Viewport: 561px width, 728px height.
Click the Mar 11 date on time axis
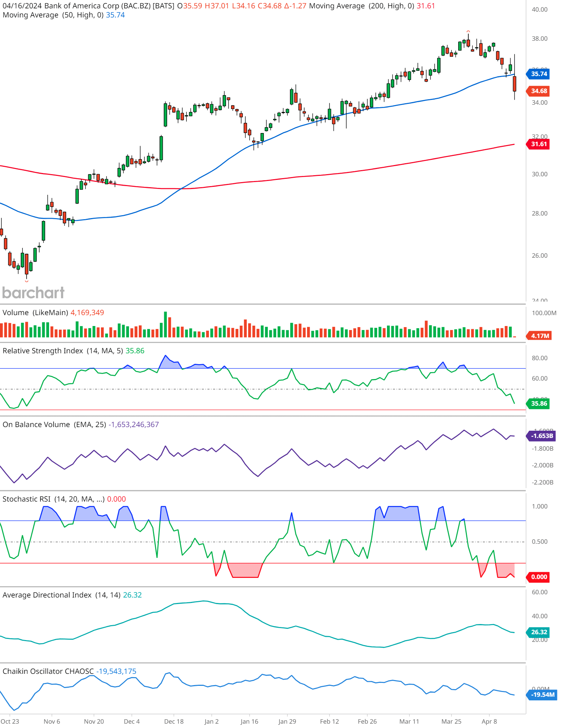click(409, 721)
